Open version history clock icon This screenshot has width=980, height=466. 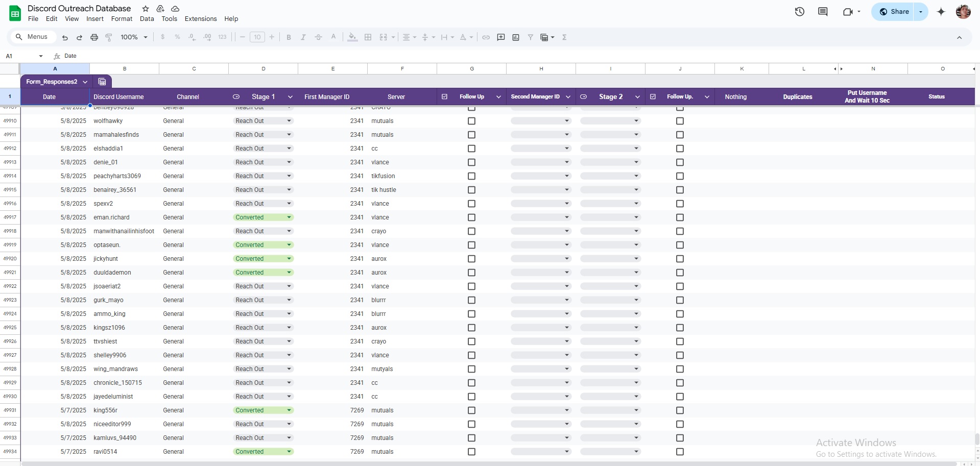[x=799, y=12]
